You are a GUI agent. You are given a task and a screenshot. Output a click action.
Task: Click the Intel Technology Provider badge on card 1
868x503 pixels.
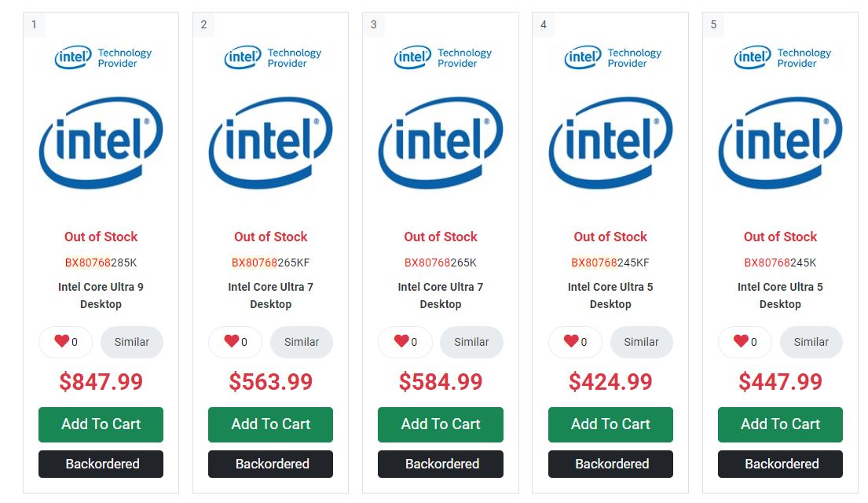[x=102, y=57]
